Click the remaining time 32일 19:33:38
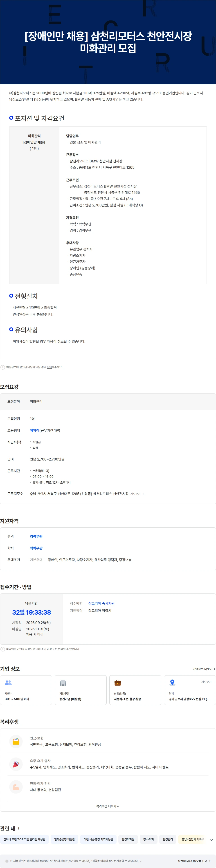Image resolution: width=216 pixels, height=868 pixels. [x=31, y=612]
